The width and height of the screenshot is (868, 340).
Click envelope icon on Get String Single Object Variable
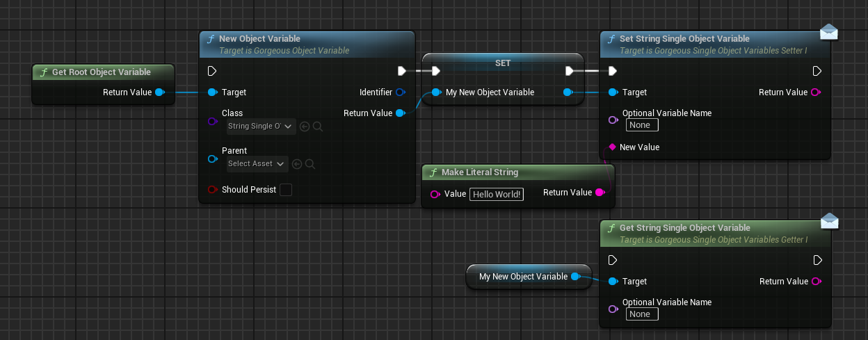point(828,221)
